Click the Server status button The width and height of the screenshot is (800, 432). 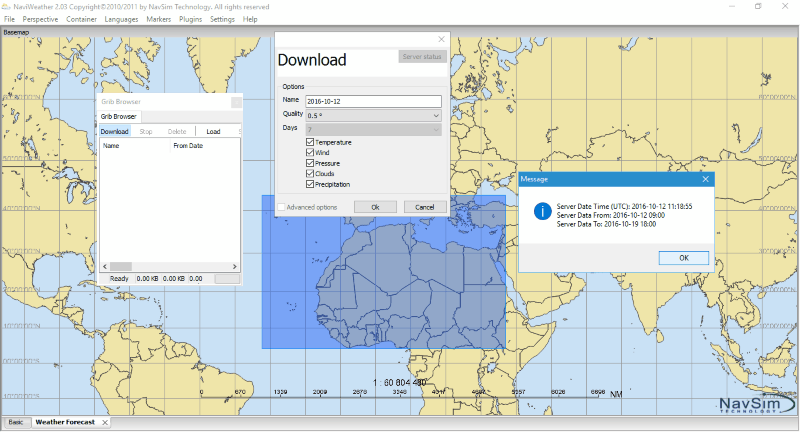[422, 57]
